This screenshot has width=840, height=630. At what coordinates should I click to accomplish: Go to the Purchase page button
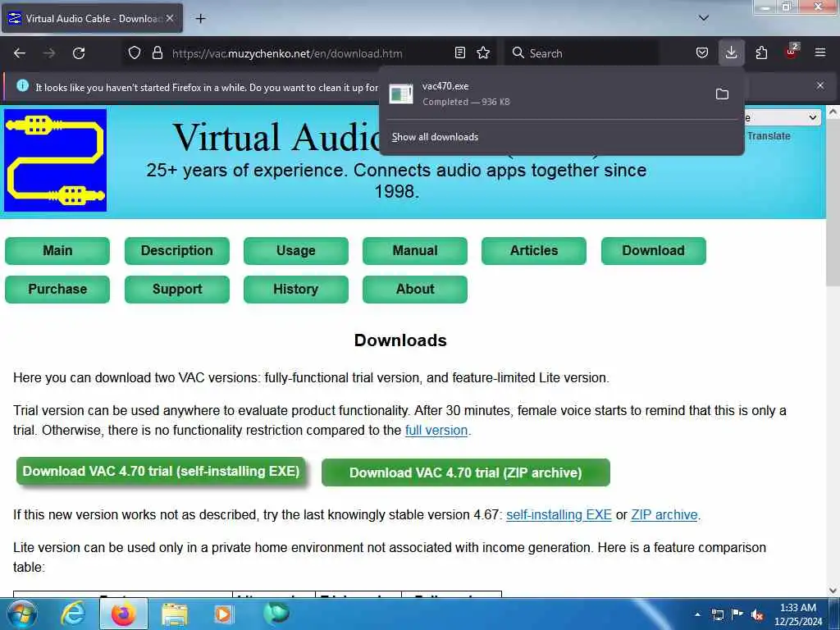point(57,290)
